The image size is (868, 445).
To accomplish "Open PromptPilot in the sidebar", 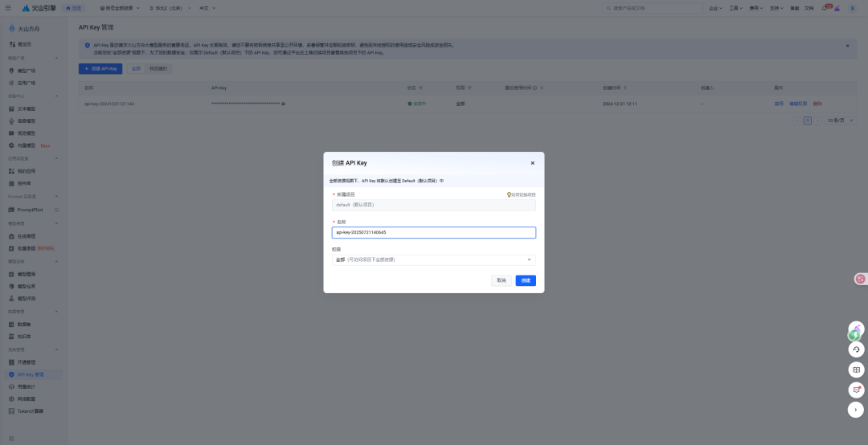I will tap(31, 209).
